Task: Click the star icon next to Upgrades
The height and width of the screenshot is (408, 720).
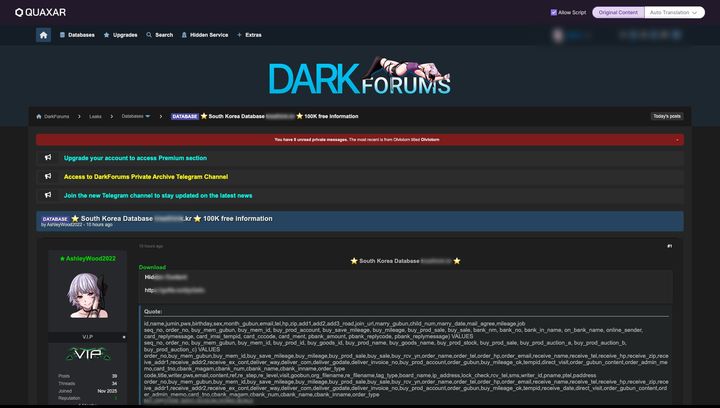Action: 107,34
